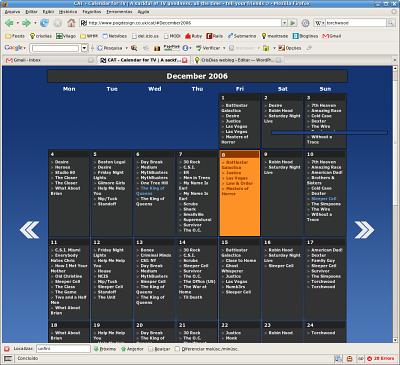400x365 pixels.
Task: Click the Google toolbar Verificar spellcheck button
Action: [208, 48]
